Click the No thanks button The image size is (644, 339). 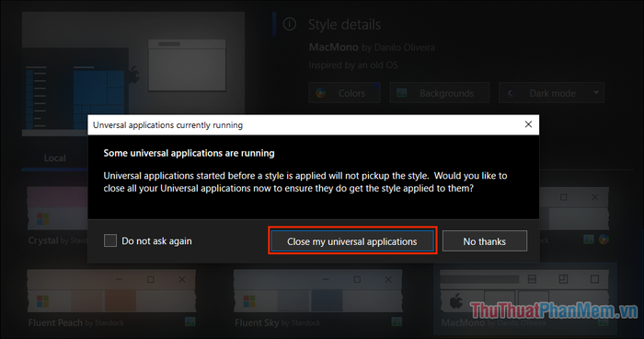point(485,241)
